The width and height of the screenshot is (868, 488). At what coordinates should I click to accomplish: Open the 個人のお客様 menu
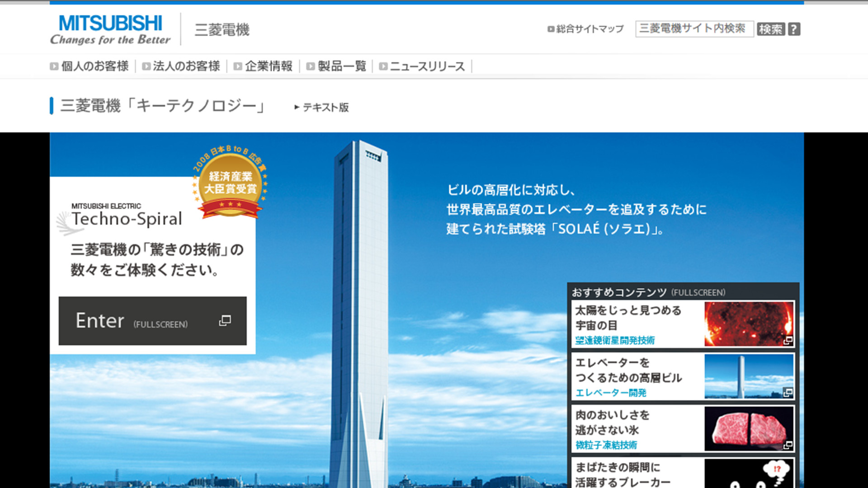tap(95, 66)
